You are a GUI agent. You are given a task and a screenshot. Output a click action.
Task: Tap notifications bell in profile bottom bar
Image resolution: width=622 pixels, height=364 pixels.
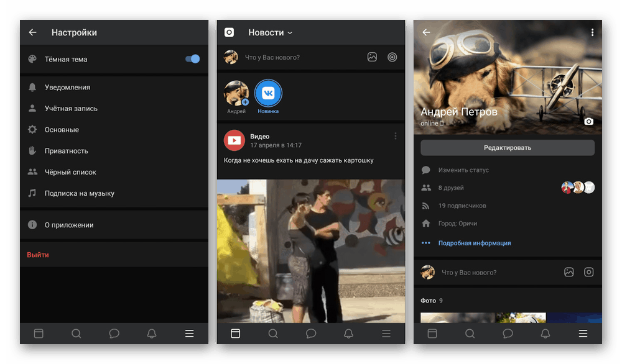545,334
